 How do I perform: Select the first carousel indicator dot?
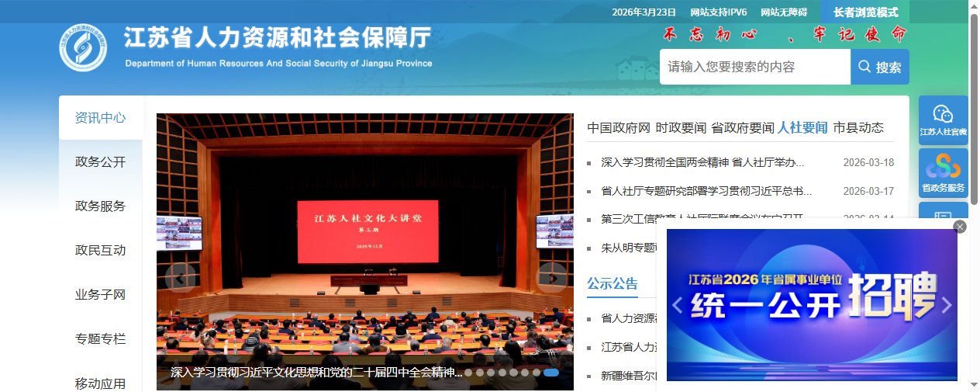coord(468,373)
